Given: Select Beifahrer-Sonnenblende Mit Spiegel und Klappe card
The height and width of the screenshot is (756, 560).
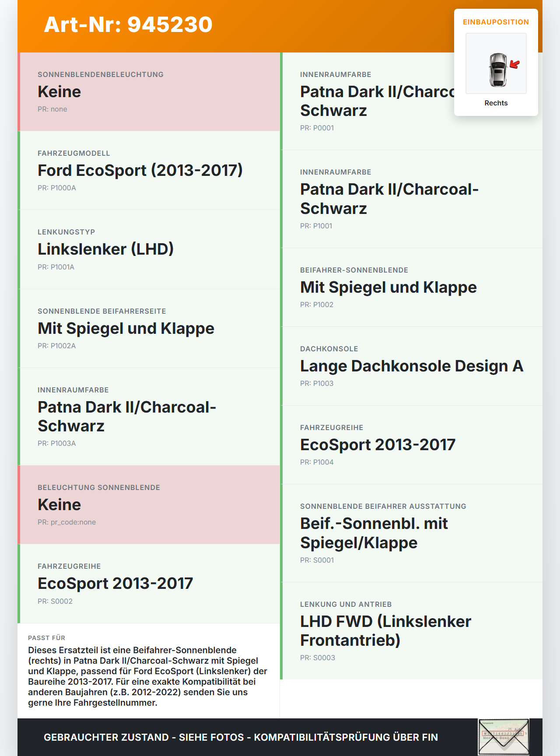Looking at the screenshot, I should coord(411,287).
